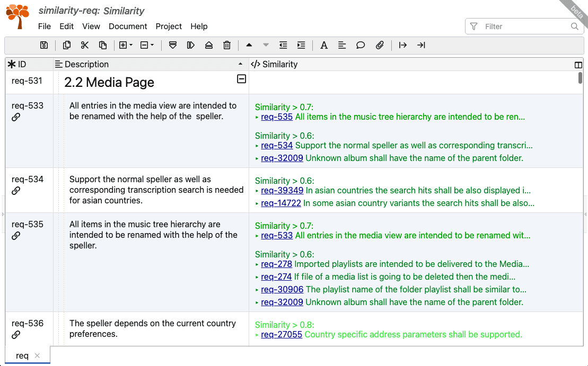
Task: Open the minus-box remove dropdown arrow
Action: 152,46
